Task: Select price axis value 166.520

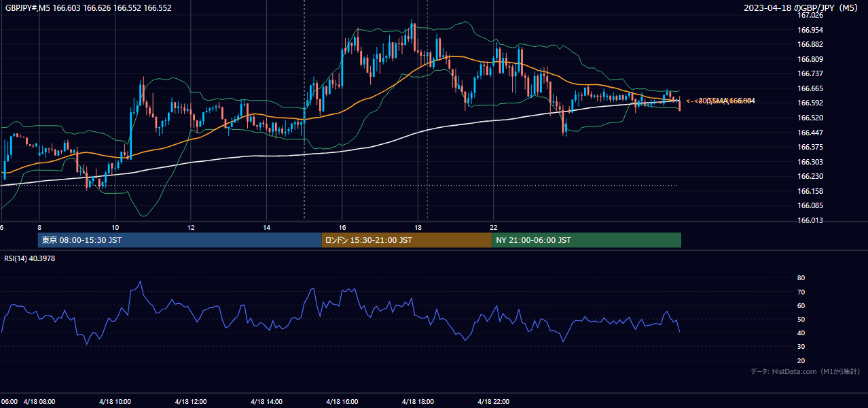Action: (810, 118)
